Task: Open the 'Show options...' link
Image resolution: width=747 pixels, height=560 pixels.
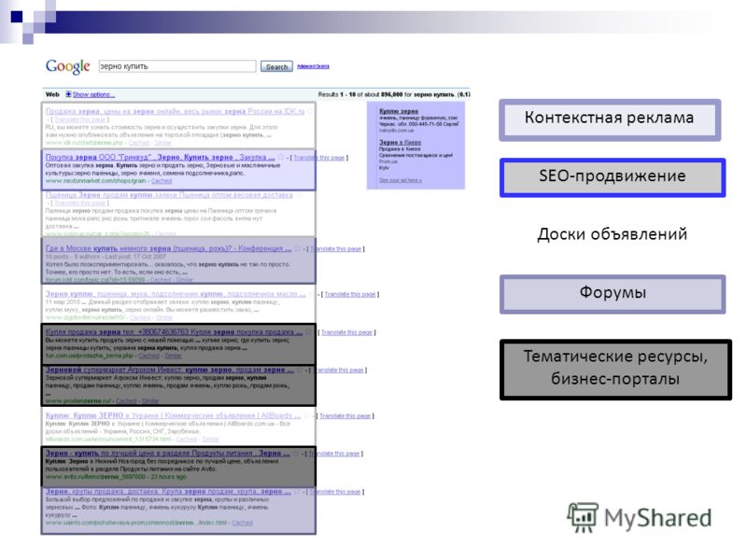Action: click(93, 94)
